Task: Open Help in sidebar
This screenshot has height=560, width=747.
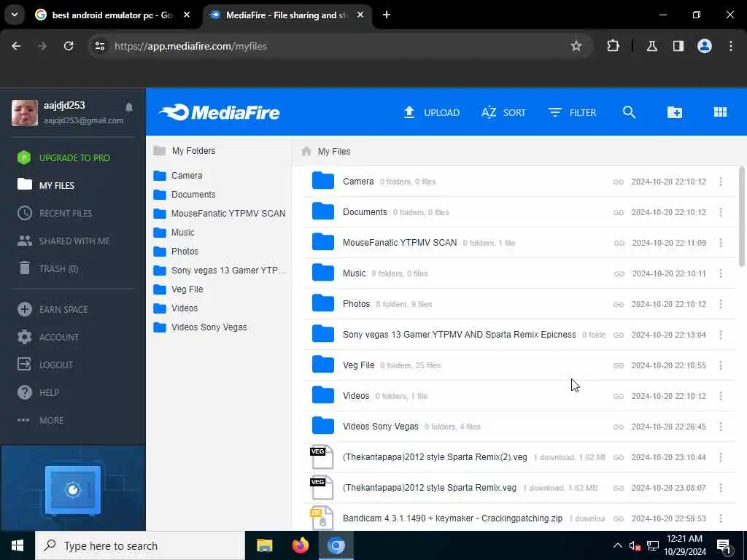Action: (x=38, y=392)
